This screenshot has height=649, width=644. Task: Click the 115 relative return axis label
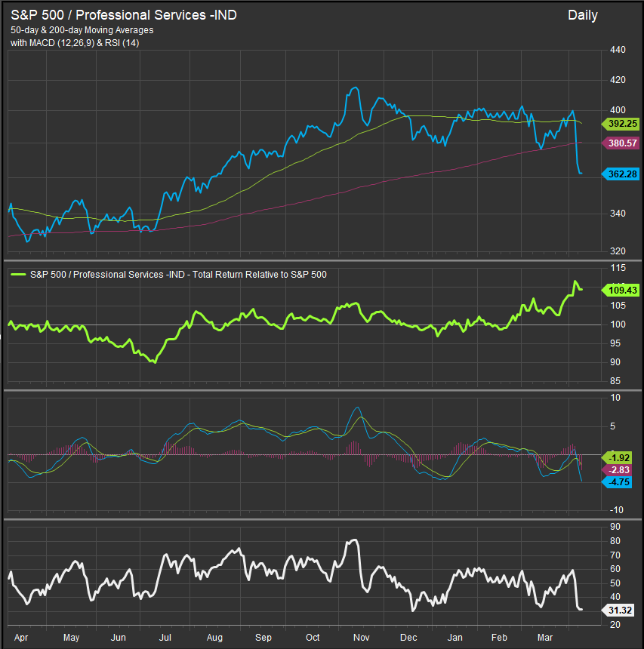point(618,268)
